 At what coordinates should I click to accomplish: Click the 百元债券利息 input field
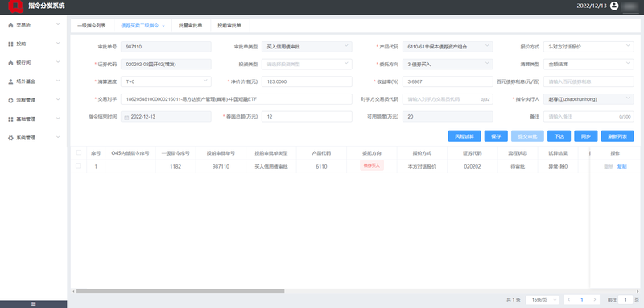[x=588, y=81]
